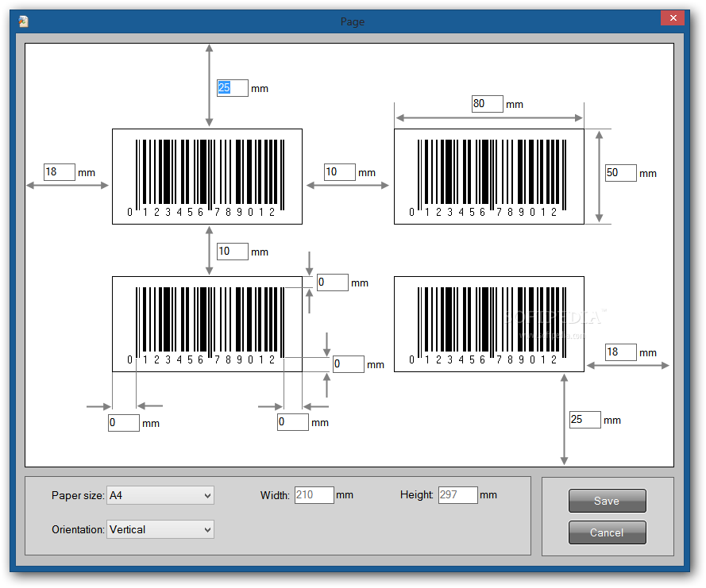706x588 pixels.
Task: Edit the label width field showing 80
Action: [x=487, y=103]
